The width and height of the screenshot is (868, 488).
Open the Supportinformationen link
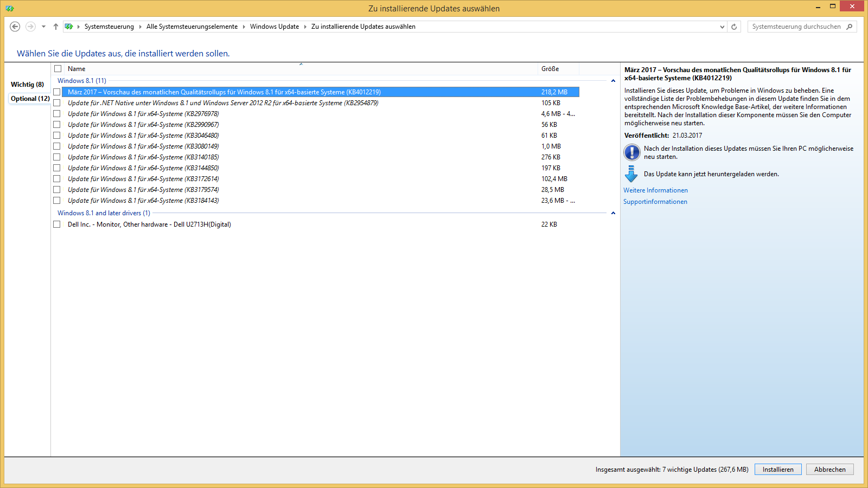click(655, 202)
